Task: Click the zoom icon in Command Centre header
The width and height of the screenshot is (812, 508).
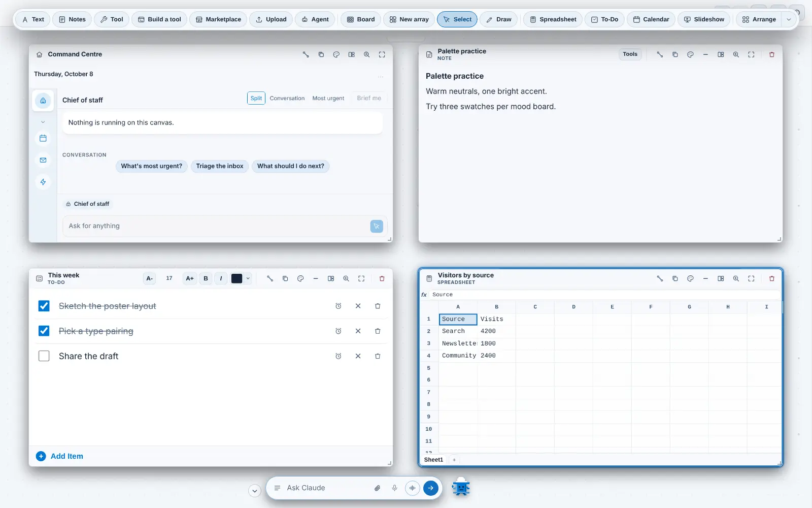Action: 366,54
